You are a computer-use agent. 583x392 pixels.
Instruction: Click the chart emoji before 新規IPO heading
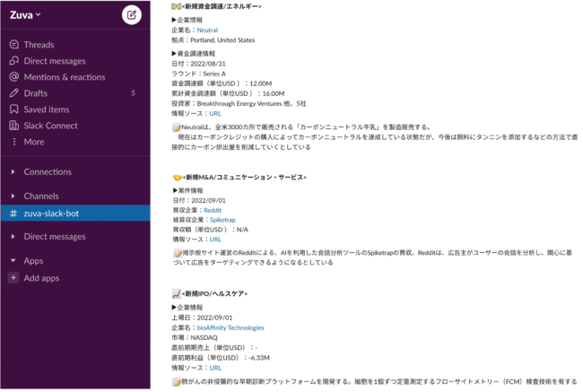click(x=176, y=294)
